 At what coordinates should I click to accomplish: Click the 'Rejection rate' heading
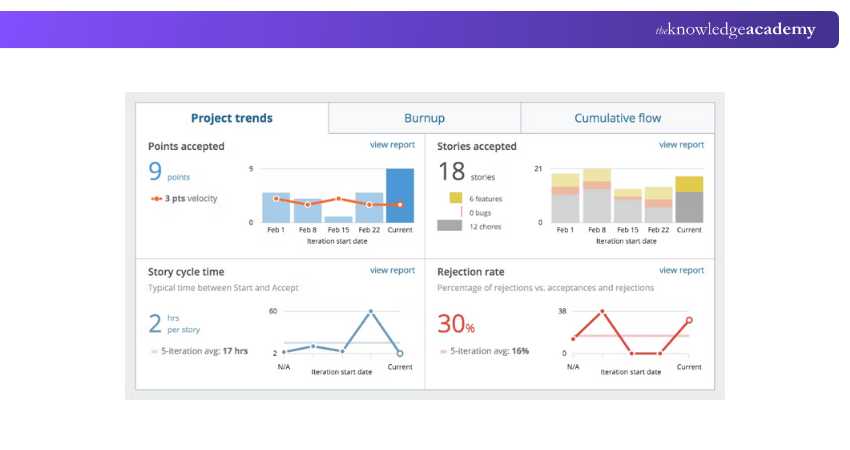click(x=471, y=272)
